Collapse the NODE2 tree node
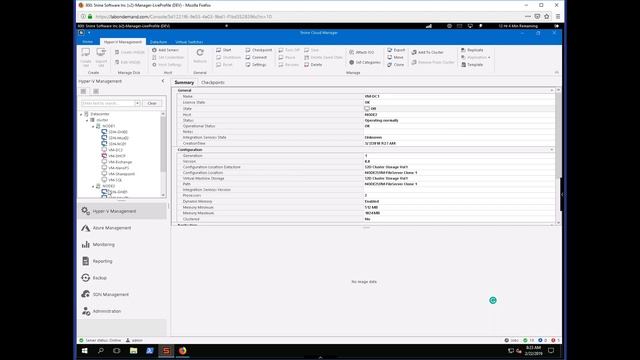640x360 pixels. click(x=93, y=186)
